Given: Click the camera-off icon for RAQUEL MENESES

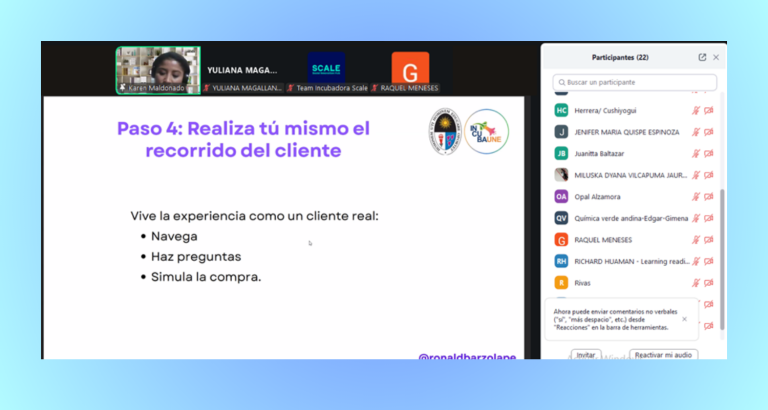Looking at the screenshot, I should point(709,240).
